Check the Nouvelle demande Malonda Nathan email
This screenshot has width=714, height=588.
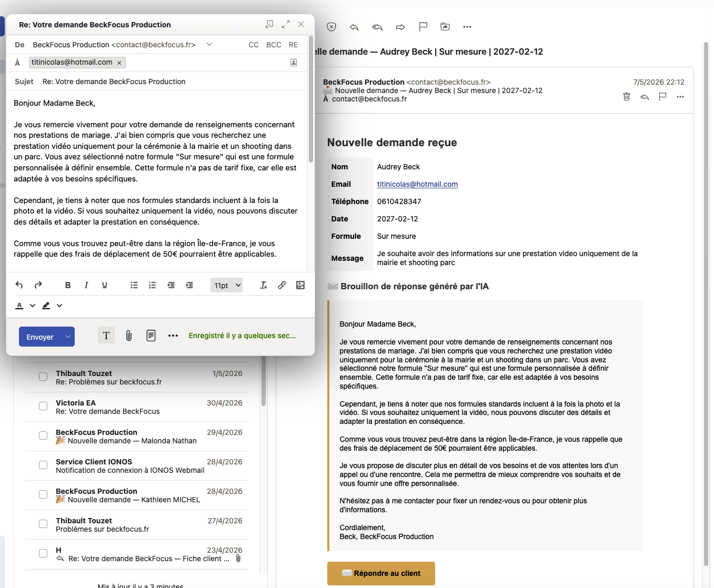(43, 435)
